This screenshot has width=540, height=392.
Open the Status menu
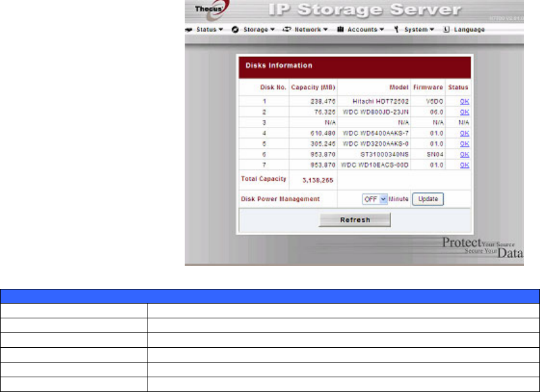point(210,29)
